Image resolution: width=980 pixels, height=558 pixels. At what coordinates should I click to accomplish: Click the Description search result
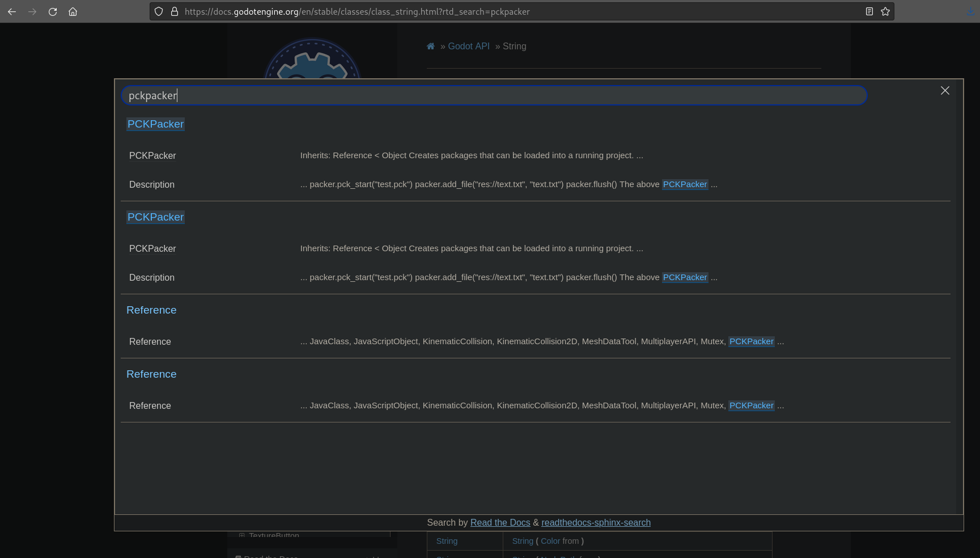151,184
